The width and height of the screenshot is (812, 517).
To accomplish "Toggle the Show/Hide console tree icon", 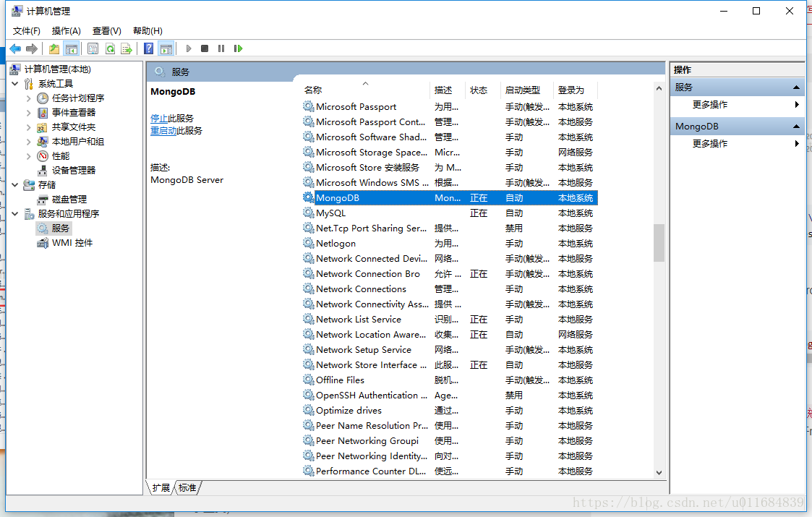I will (x=72, y=48).
